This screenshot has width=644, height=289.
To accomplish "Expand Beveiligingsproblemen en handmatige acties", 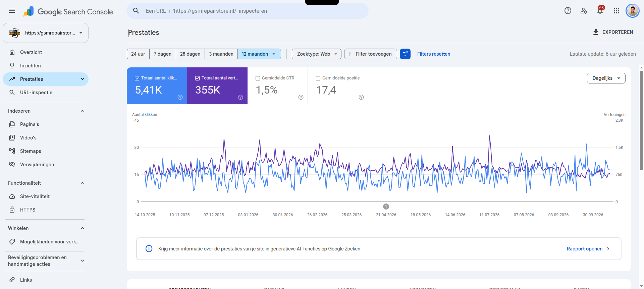I will (83, 261).
